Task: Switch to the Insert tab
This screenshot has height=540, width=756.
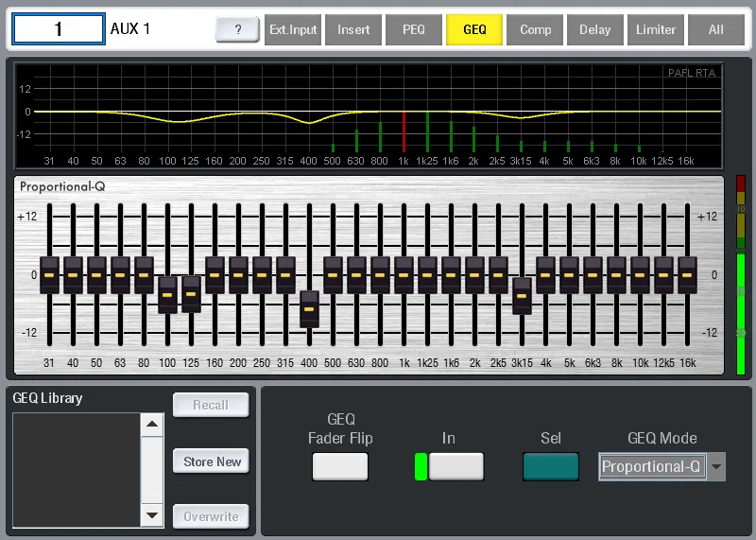Action: [353, 29]
